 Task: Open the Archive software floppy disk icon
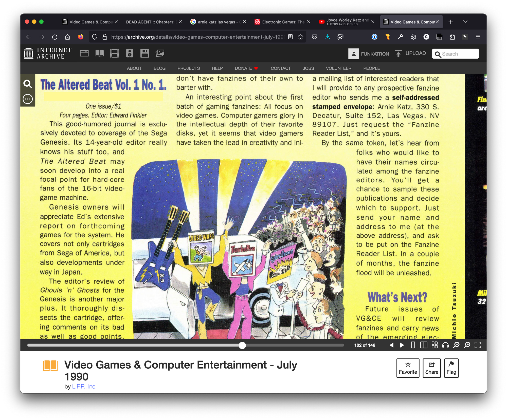[x=144, y=53]
